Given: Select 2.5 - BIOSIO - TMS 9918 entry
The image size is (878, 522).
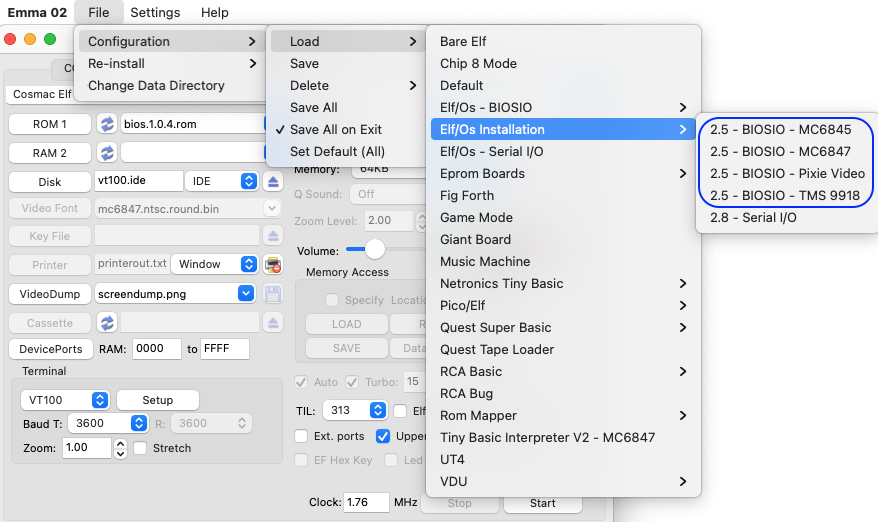Looking at the screenshot, I should 786,195.
